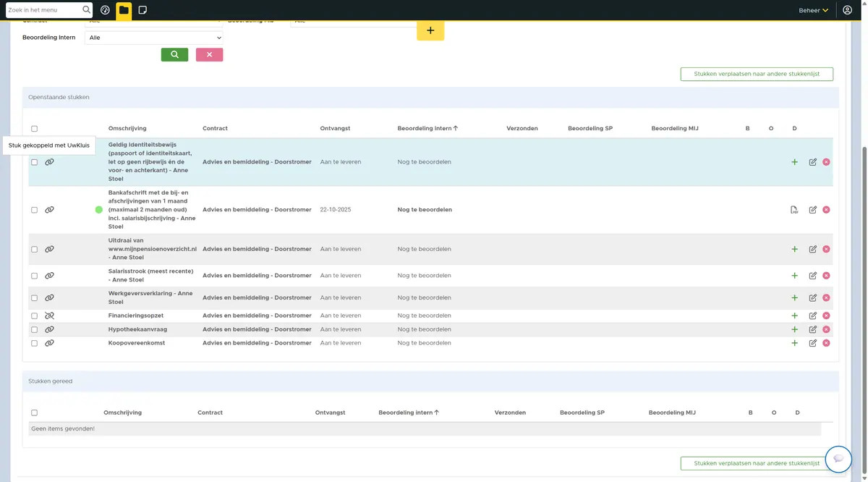Viewport: 868px width, 482px height.
Task: Click the yellow plus add button
Action: 430,30
